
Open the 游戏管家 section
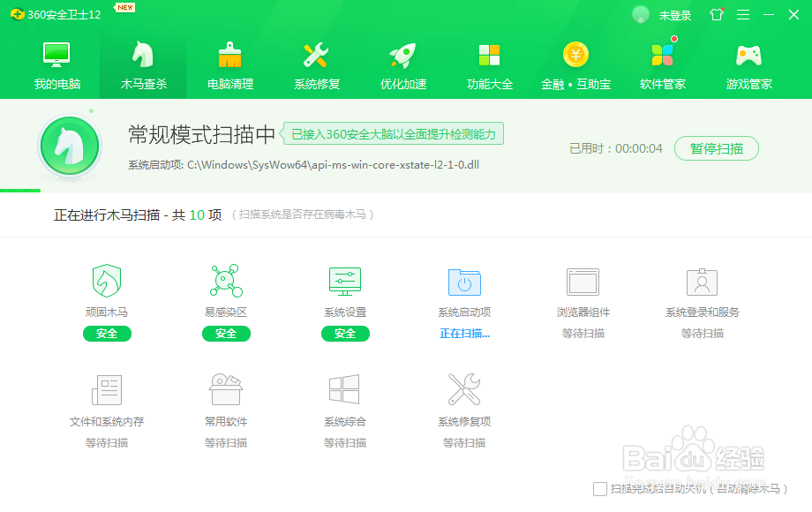pos(748,65)
